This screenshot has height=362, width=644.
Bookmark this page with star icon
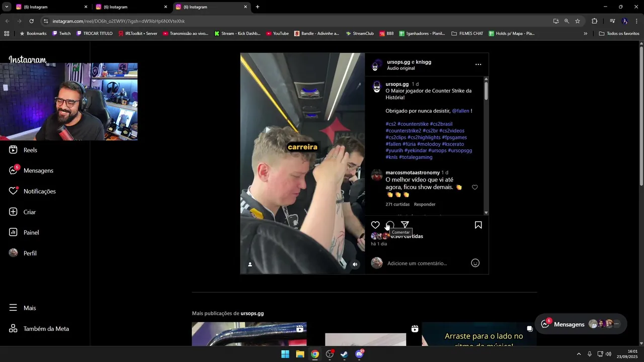pos(578,21)
